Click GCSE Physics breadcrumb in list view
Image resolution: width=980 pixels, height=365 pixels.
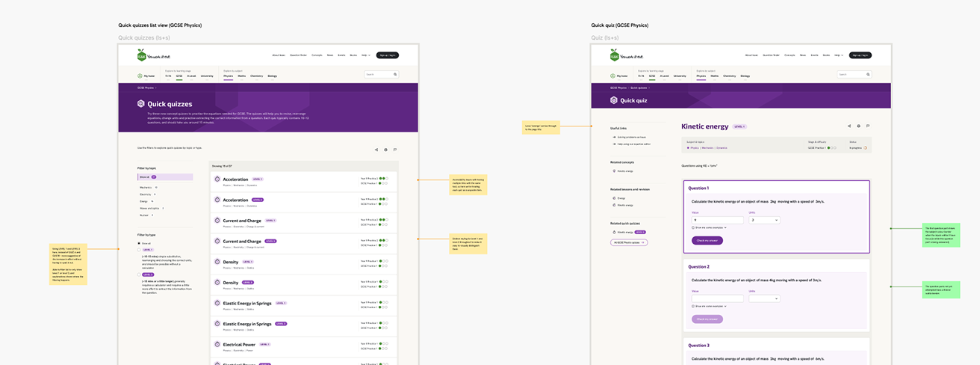146,88
